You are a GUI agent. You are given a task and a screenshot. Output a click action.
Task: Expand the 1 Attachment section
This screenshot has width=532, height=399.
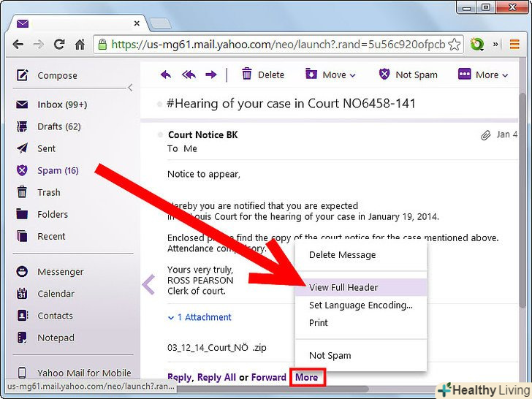point(199,317)
